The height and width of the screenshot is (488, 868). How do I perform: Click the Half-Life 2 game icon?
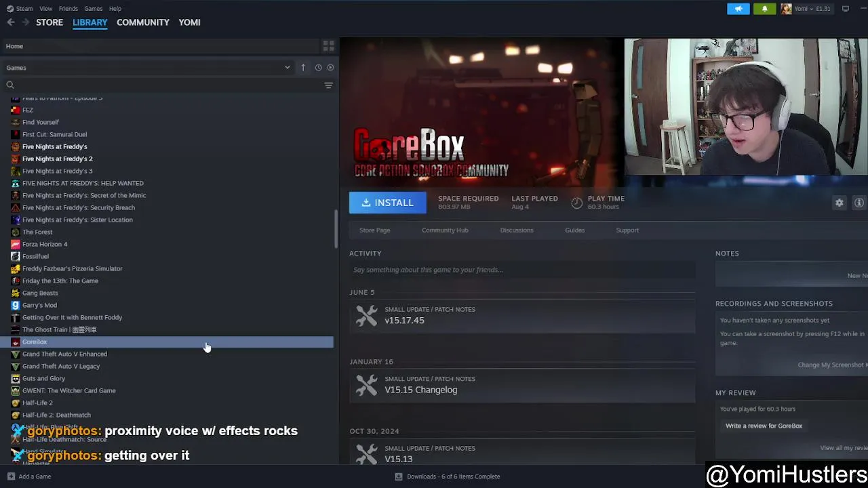click(15, 403)
